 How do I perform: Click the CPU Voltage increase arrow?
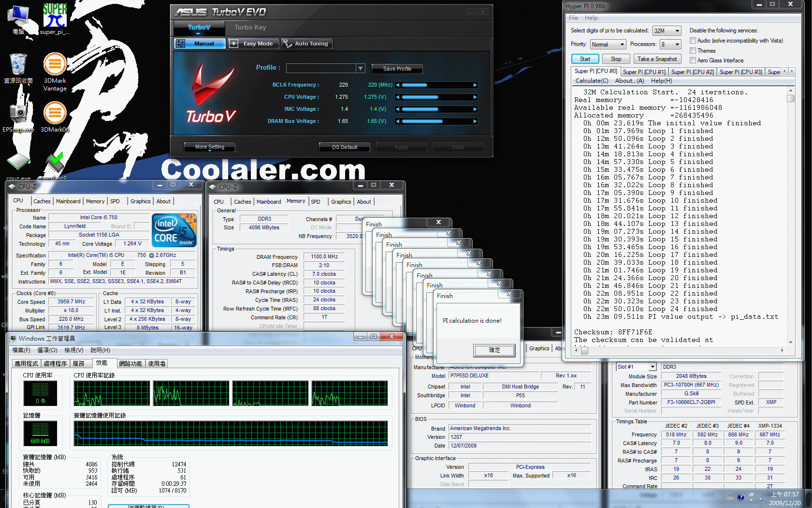coord(475,97)
